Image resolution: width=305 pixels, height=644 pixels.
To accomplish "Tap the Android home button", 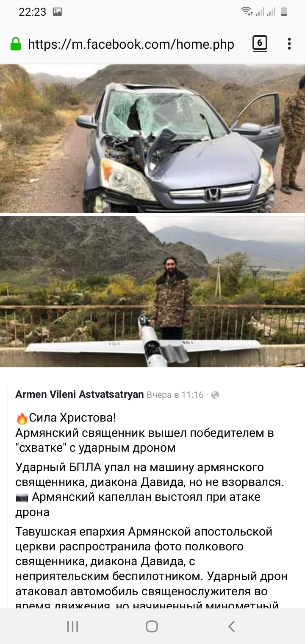I will coord(152,626).
